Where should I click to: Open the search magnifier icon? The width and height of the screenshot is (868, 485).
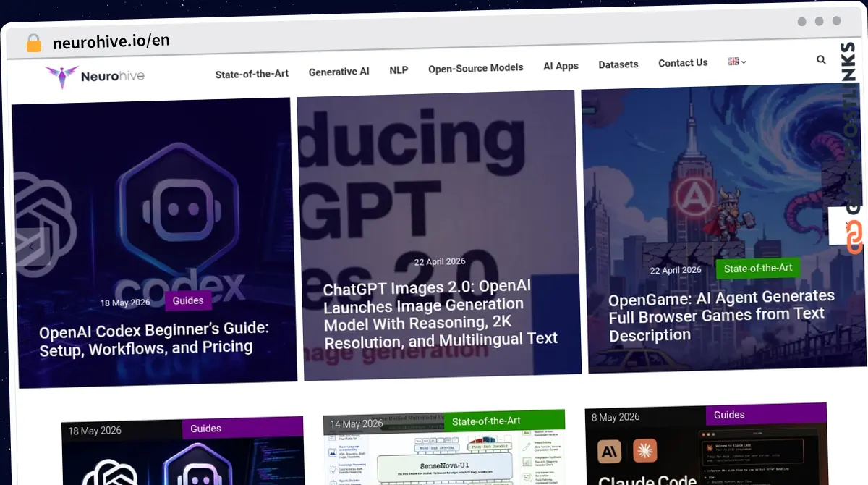tap(821, 60)
